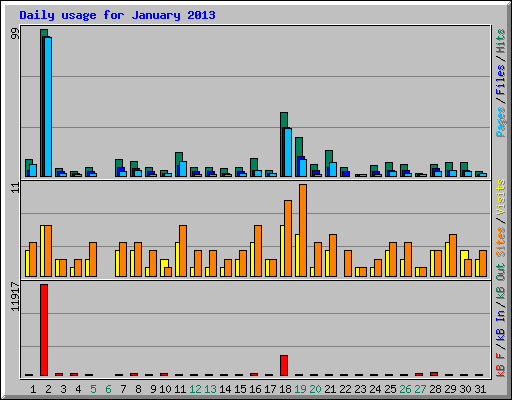512x400 pixels.
Task: Click the orange Sites bar on day 22
Action: 348,263
